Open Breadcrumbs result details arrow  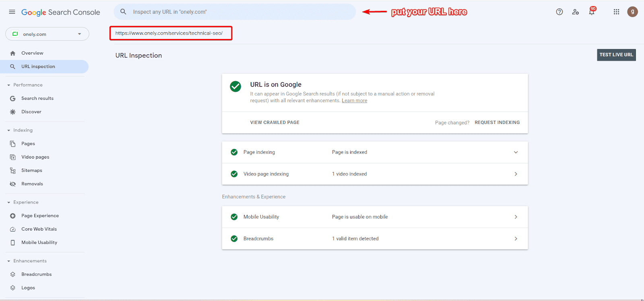click(516, 239)
